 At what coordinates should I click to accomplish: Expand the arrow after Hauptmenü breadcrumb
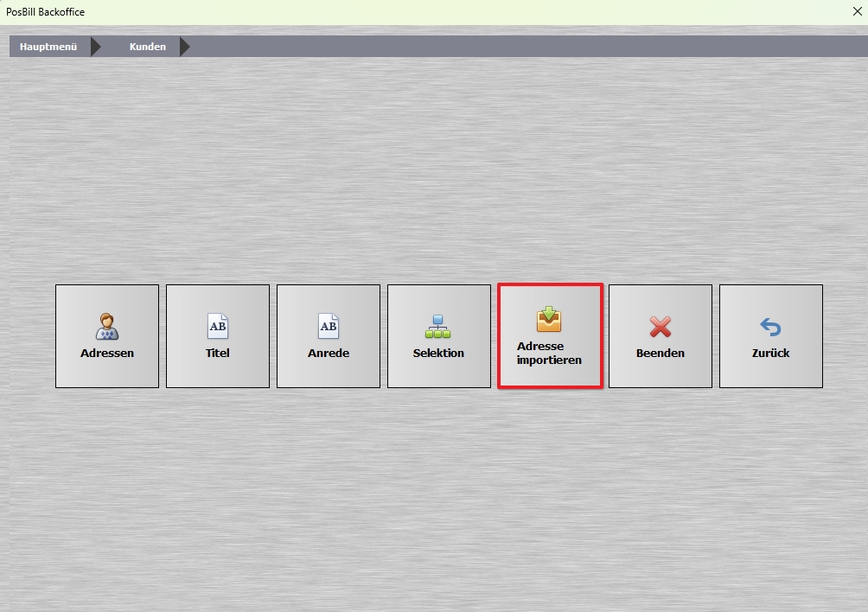(96, 47)
